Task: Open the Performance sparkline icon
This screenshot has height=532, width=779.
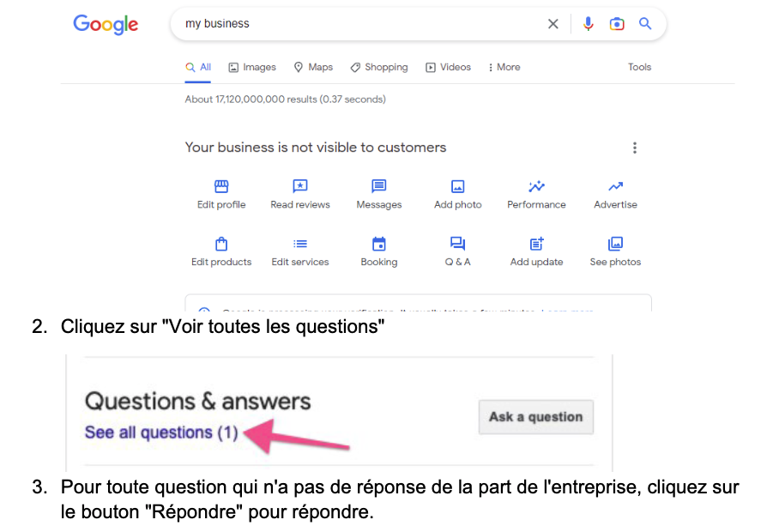Action: 536,186
